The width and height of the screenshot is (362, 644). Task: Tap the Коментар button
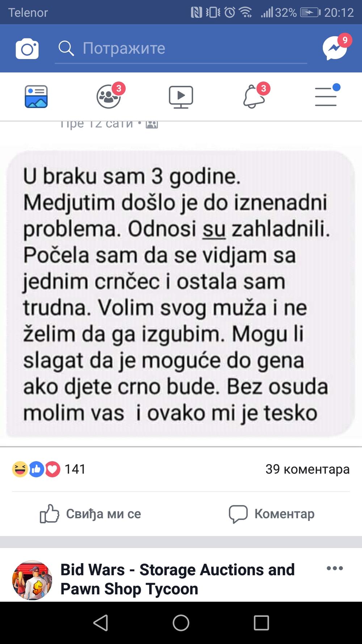[271, 514]
